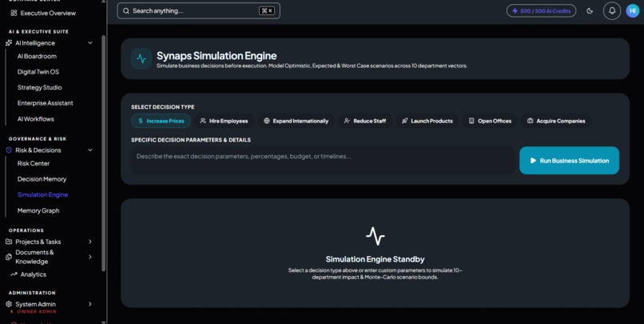Image resolution: width=644 pixels, height=324 pixels.
Task: Open Analytics in sidebar
Action: pyautogui.click(x=34, y=274)
